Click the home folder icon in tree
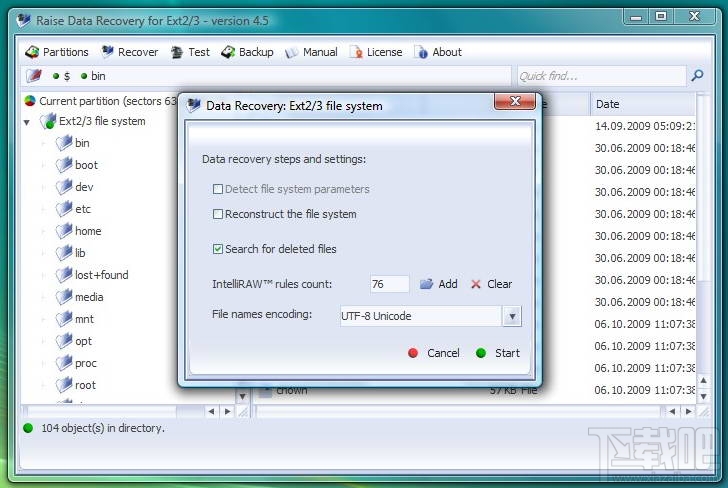 [64, 231]
